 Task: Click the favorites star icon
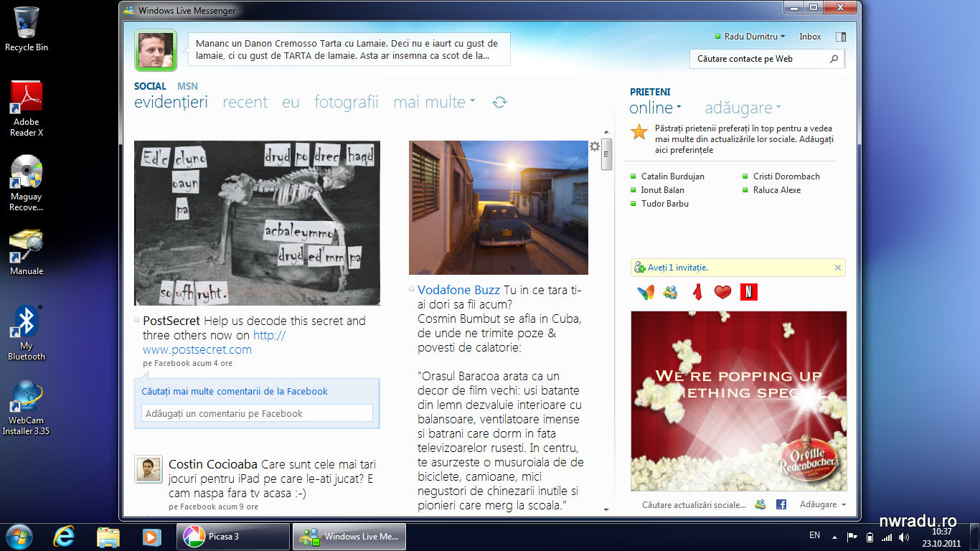click(639, 132)
